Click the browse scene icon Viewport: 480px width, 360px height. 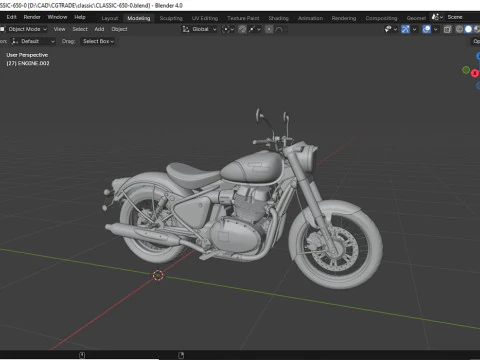click(437, 17)
